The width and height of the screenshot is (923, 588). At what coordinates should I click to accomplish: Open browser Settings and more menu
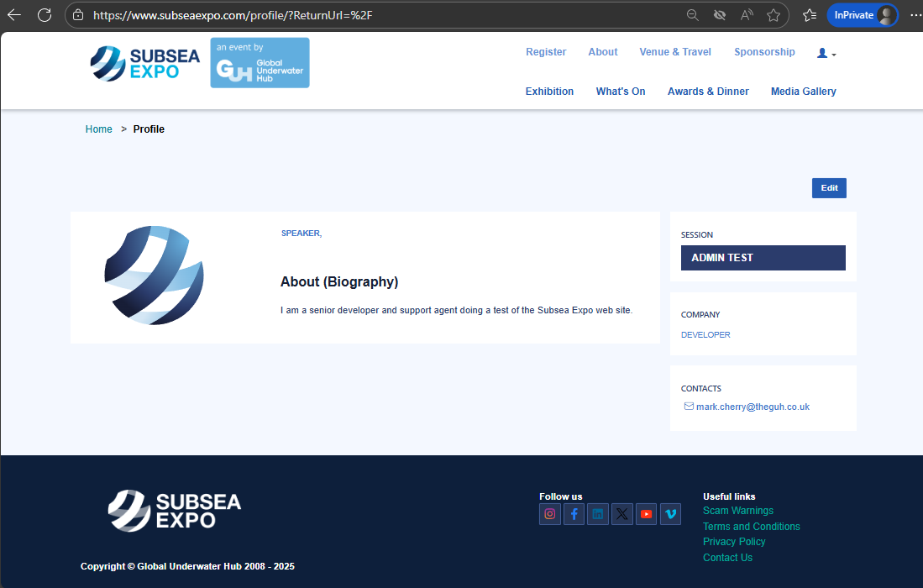(915, 15)
